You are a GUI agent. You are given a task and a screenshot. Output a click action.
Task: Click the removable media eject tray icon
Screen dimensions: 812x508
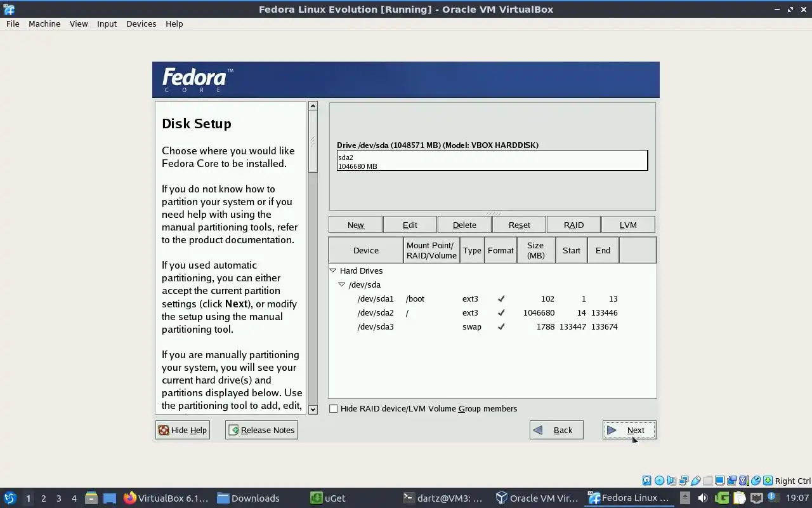point(685,498)
